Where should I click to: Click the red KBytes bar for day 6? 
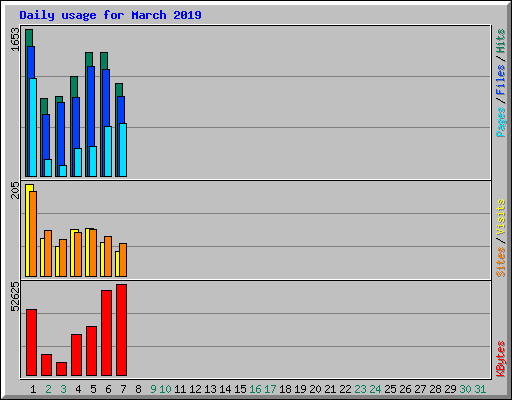(x=106, y=333)
